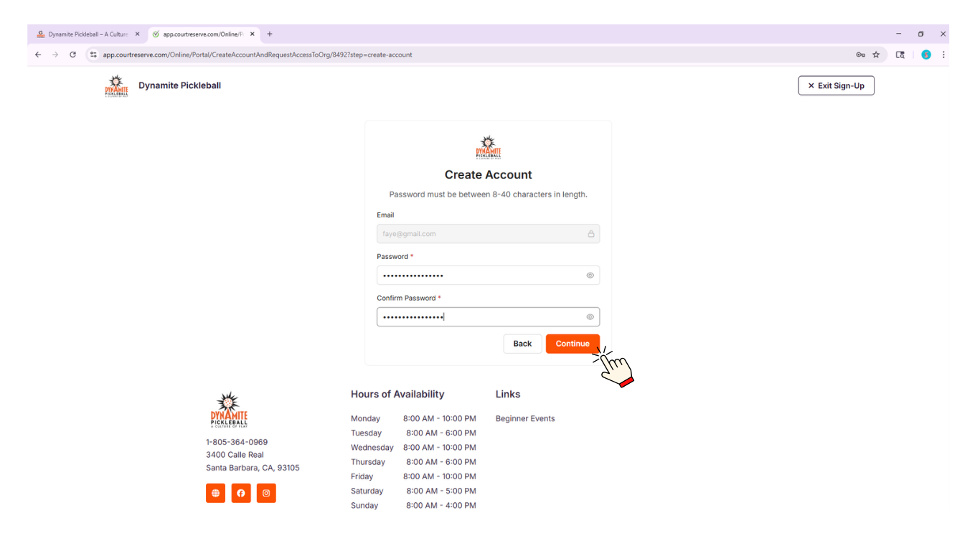Image resolution: width=980 pixels, height=551 pixels.
Task: Switch to the Dynamite Pickleball browser tab
Action: point(86,34)
